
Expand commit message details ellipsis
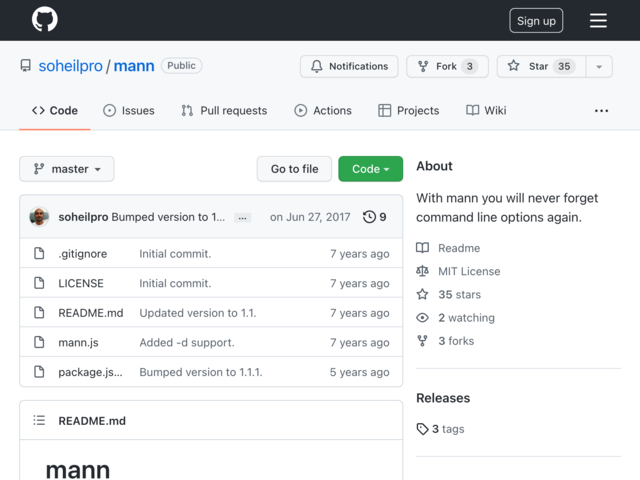(x=242, y=218)
